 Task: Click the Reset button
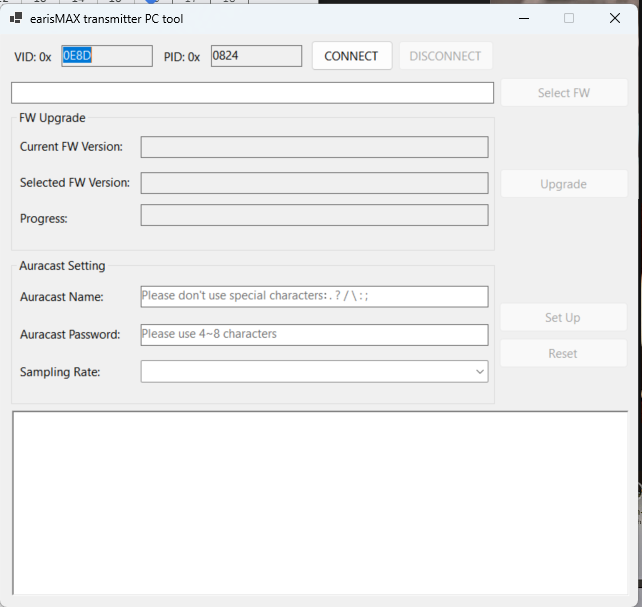click(x=563, y=353)
